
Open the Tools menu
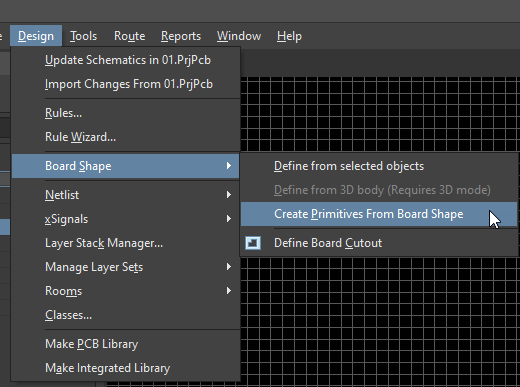(83, 36)
